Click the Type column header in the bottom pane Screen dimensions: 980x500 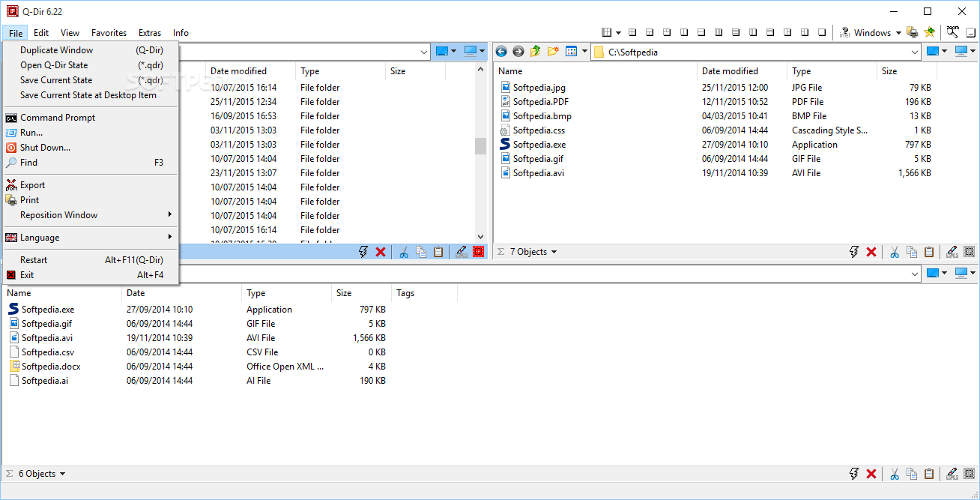click(x=286, y=293)
